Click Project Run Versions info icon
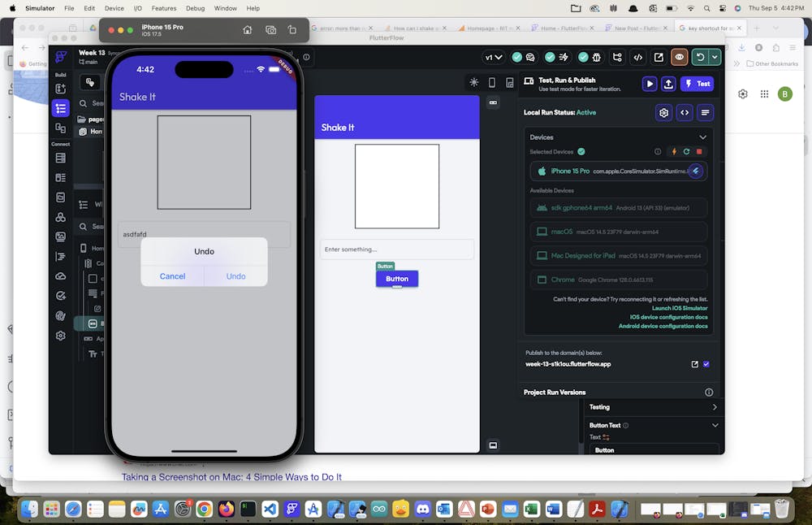The image size is (812, 525). [x=709, y=393]
